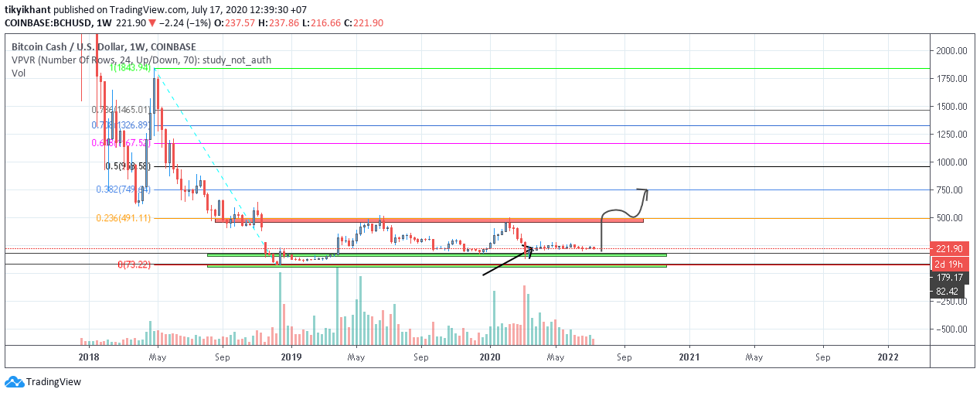
Task: Select the orange resistance zone rectangle
Action: pos(429,220)
